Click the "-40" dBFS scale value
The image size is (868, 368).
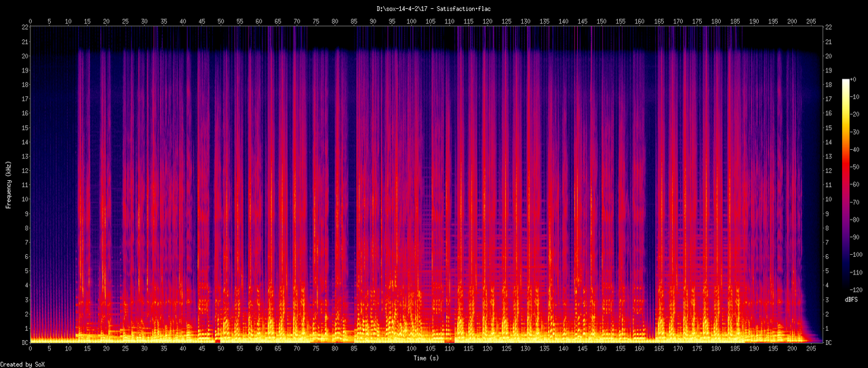pyautogui.click(x=854, y=150)
